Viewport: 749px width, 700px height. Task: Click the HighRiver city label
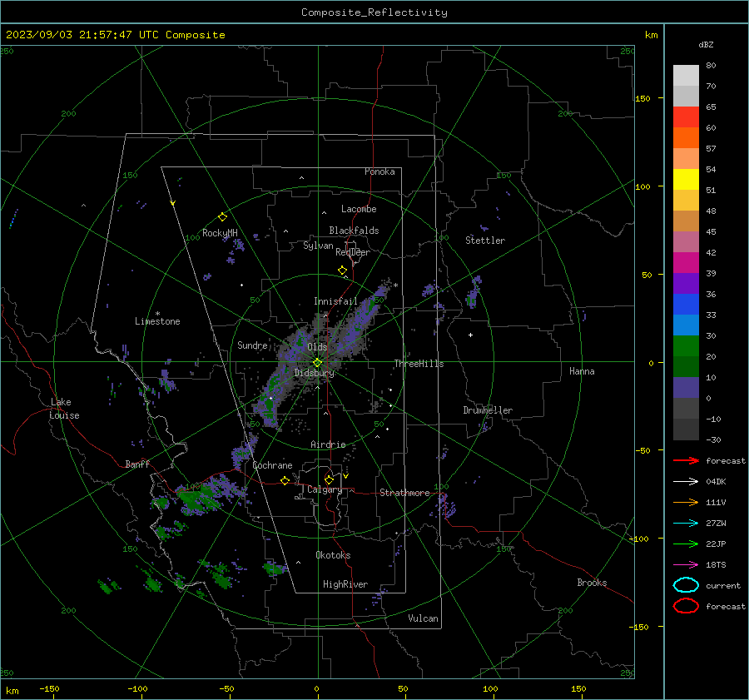click(x=345, y=584)
